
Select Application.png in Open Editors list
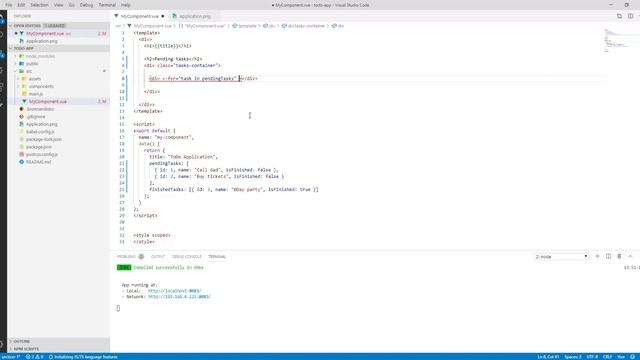(42, 41)
